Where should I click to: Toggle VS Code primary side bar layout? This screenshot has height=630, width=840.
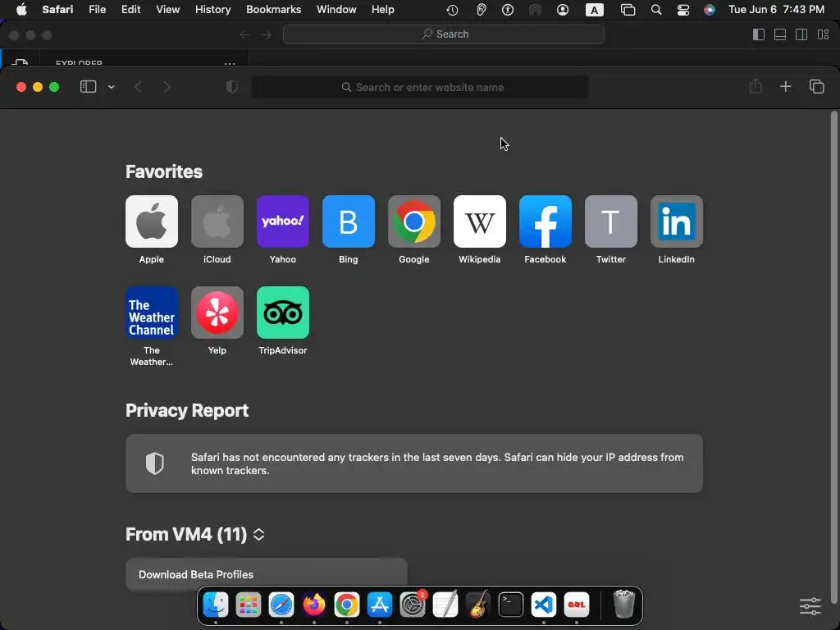[x=759, y=34]
